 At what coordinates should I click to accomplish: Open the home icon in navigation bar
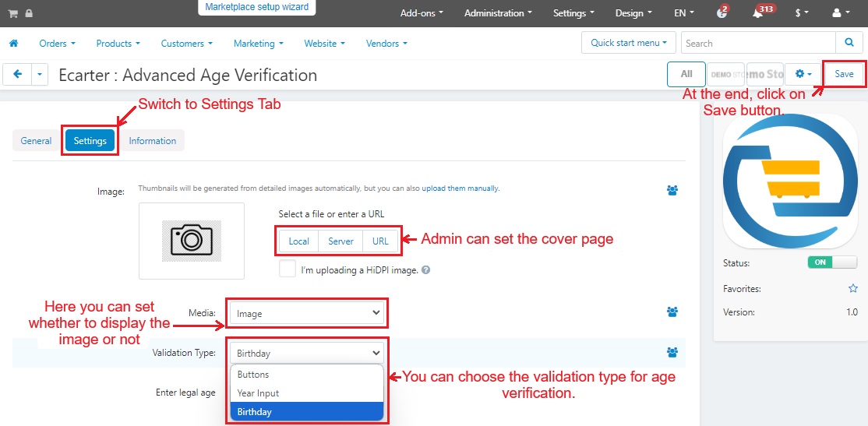click(x=13, y=44)
